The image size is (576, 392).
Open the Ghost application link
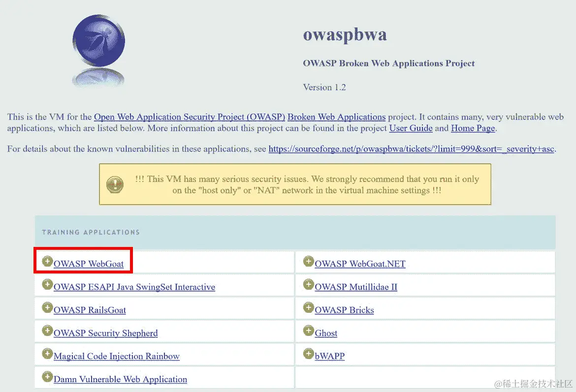326,333
